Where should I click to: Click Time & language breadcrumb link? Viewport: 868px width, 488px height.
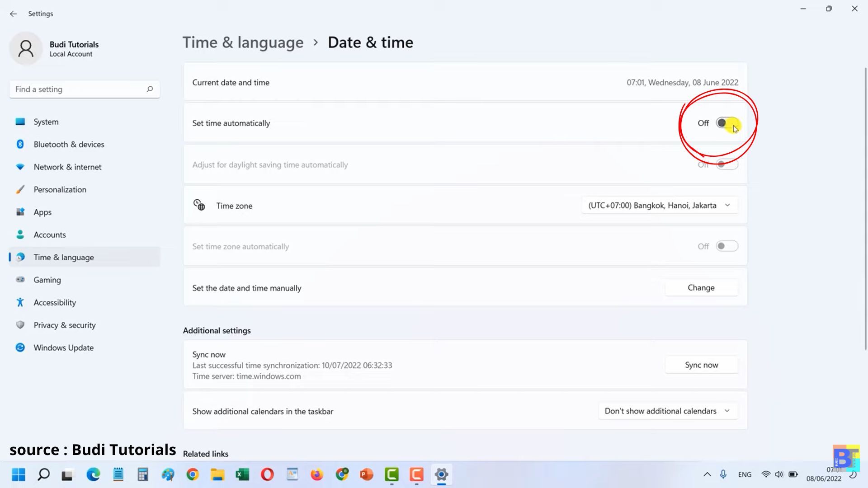(243, 42)
